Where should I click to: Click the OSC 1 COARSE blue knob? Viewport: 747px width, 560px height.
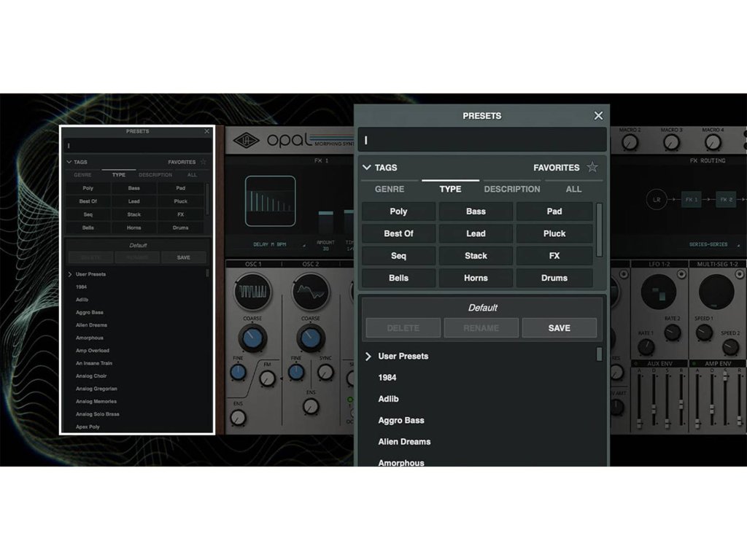(252, 338)
